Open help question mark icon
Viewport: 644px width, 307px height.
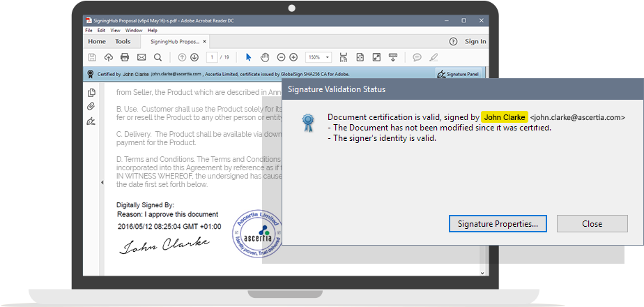(x=453, y=41)
